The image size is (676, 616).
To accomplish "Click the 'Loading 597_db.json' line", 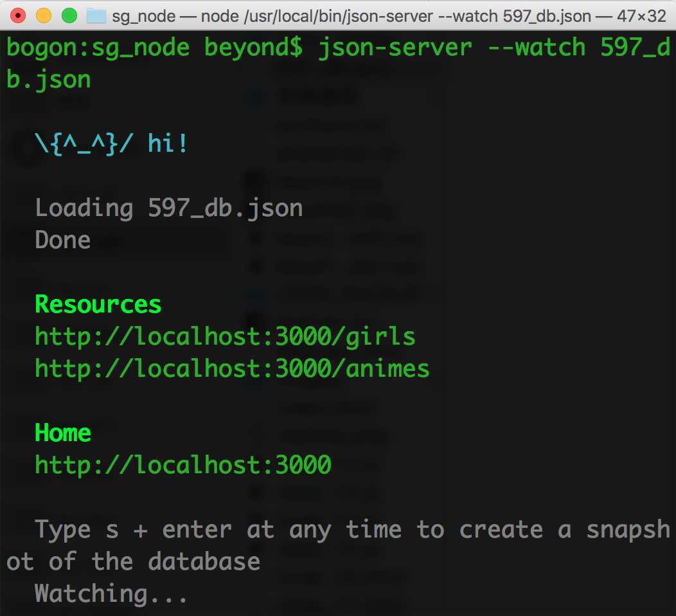I will point(169,208).
